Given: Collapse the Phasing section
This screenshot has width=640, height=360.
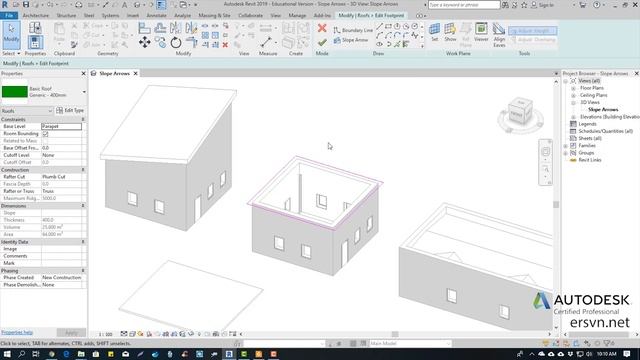Looking at the screenshot, I should [83, 271].
